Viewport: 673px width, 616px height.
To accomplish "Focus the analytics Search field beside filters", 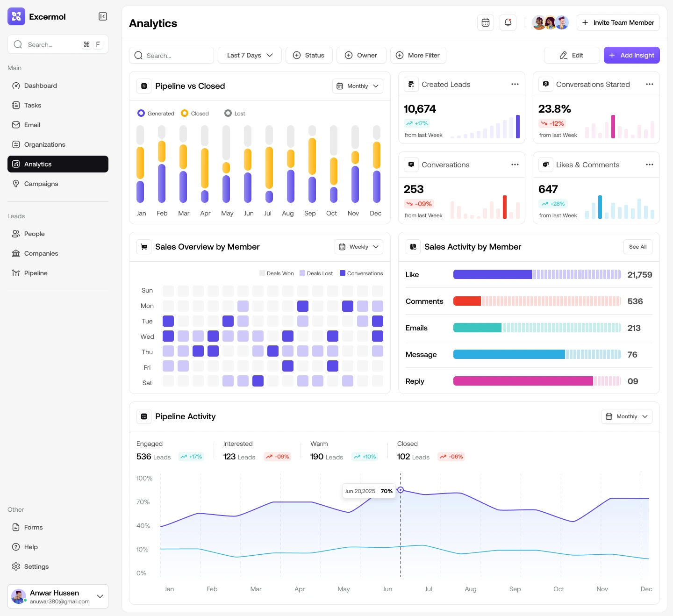I will 172,55.
